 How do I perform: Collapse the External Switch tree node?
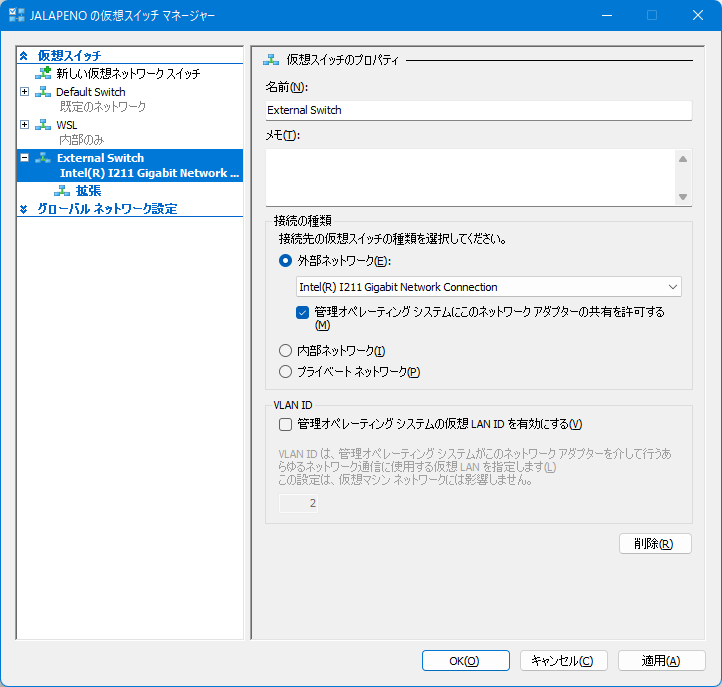(25, 158)
